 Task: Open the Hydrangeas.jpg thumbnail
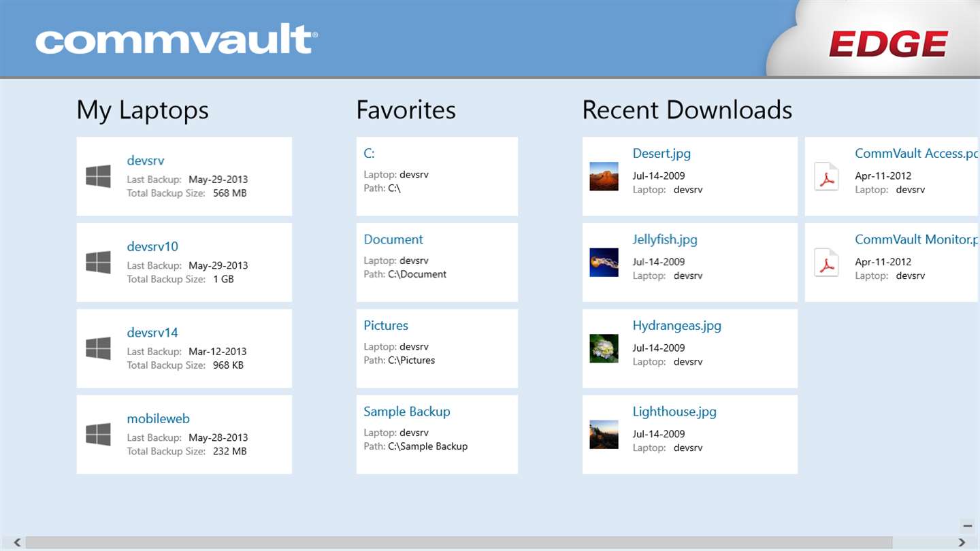coord(604,348)
